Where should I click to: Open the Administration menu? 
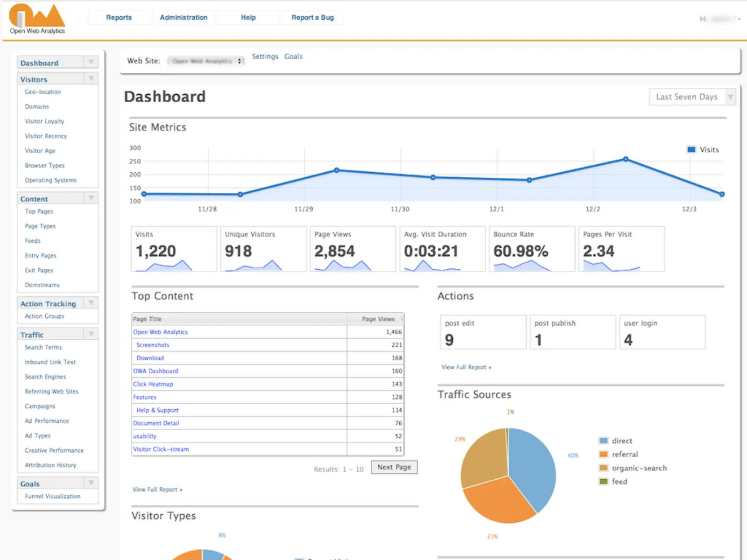183,17
